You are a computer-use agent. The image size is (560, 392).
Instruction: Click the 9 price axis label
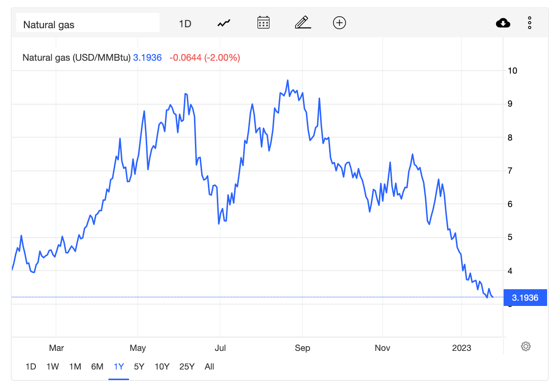[x=510, y=104]
